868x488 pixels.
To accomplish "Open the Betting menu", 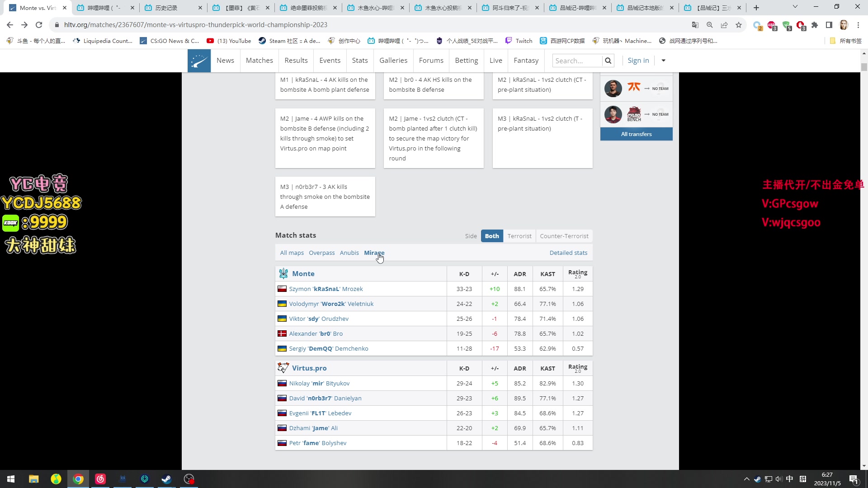I will 467,61.
